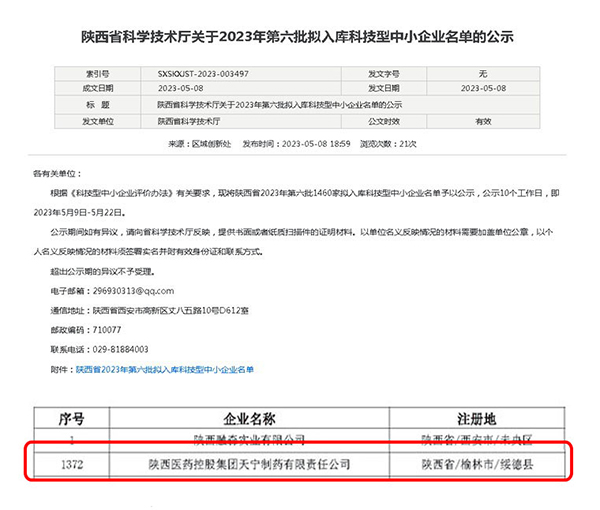Viewport: 600px width, 510px height.
Task: Click the page title about 2023年第六批拟入库科技型中小企业名单的公示
Action: (297, 37)
